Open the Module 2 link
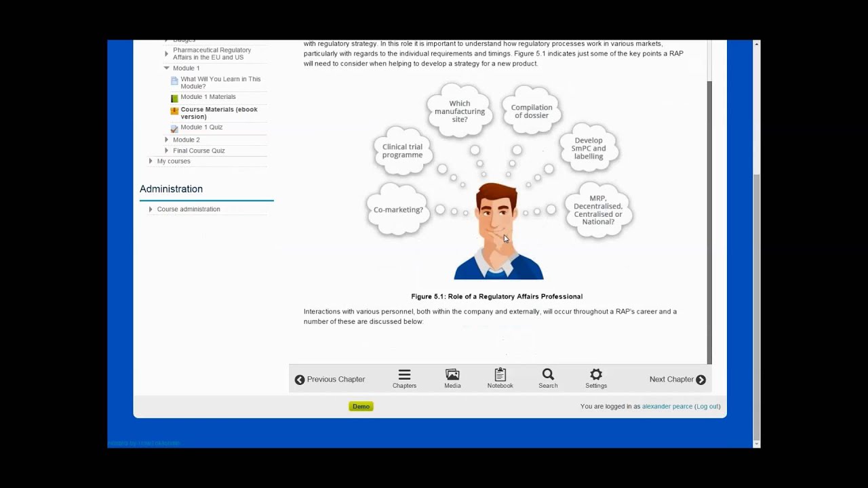Screen dimensions: 868x488 (186, 140)
